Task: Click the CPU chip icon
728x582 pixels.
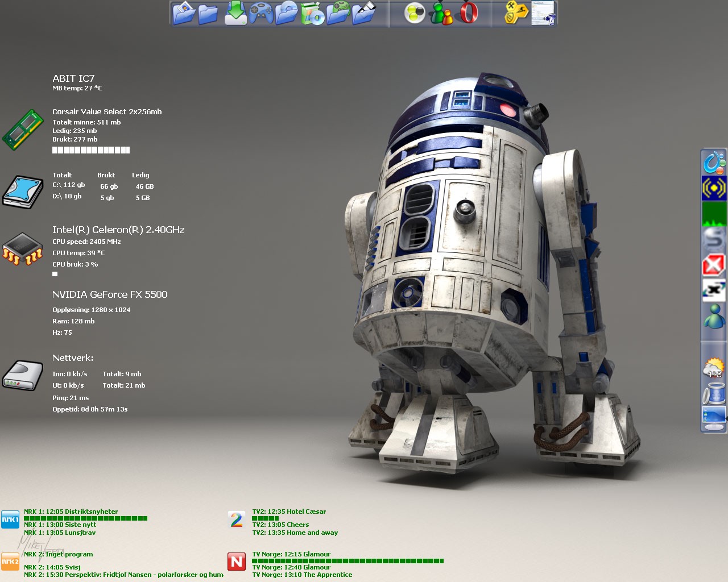Action: tap(23, 249)
